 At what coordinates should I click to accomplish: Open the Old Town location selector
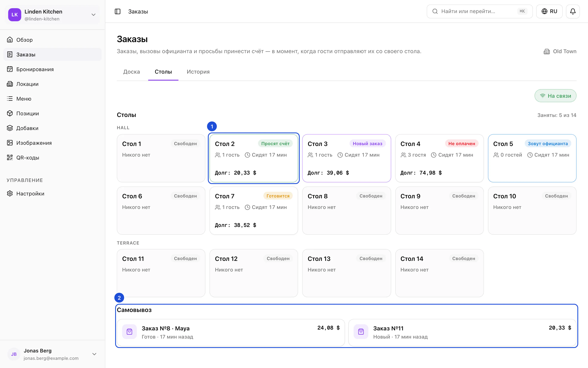pos(560,51)
